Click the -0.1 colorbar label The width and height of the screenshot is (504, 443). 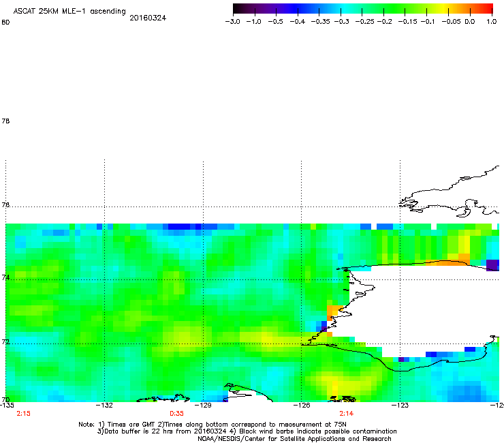click(428, 22)
